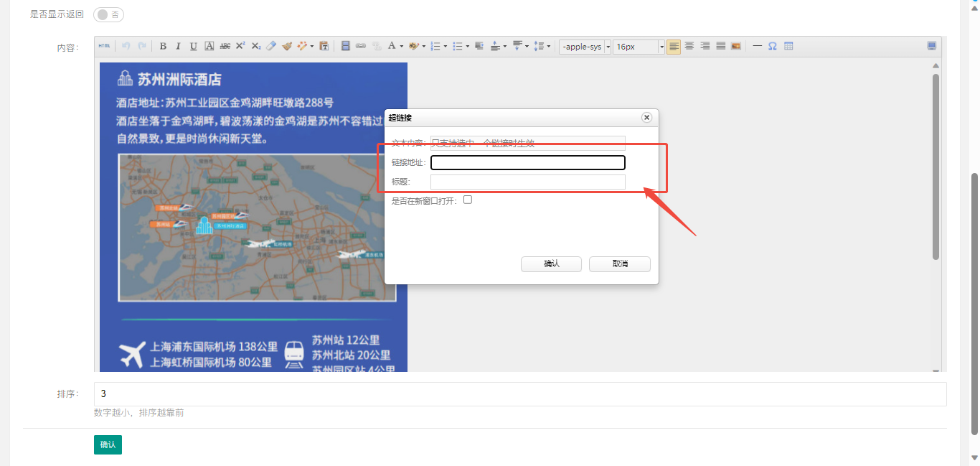Click the green 确认 submit button
The height and width of the screenshot is (466, 980).
click(108, 444)
